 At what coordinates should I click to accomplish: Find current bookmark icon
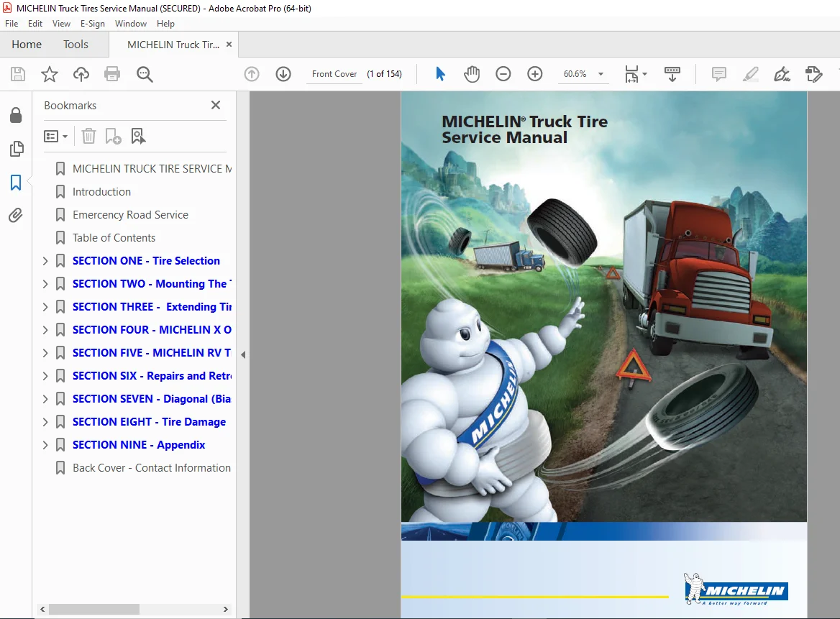point(138,136)
